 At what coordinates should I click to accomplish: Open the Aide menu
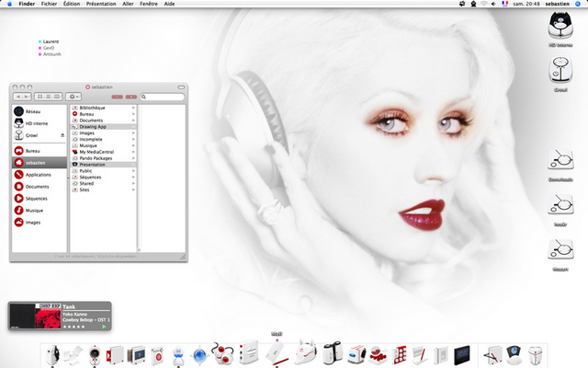coord(169,4)
